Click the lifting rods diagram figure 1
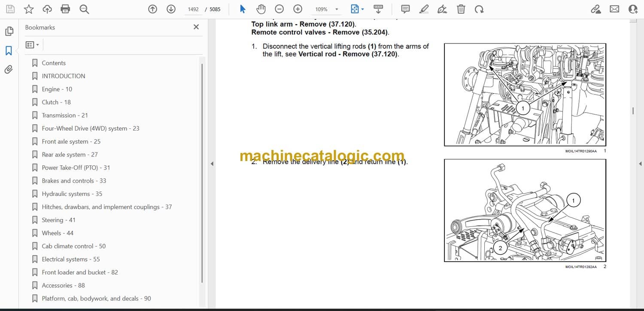 click(525, 95)
